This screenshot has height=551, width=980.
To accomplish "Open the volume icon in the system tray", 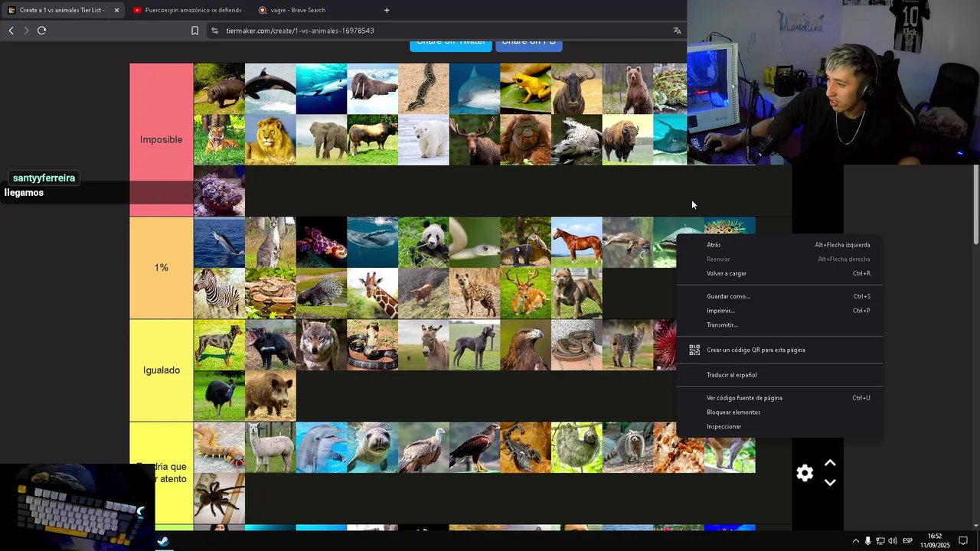I will (x=893, y=541).
